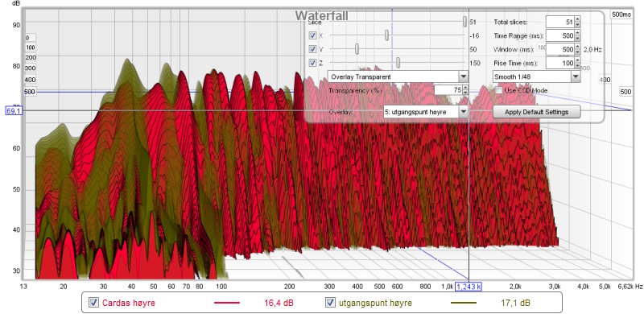
Task: Click the Y rotation slider handle
Action: pyautogui.click(x=357, y=49)
